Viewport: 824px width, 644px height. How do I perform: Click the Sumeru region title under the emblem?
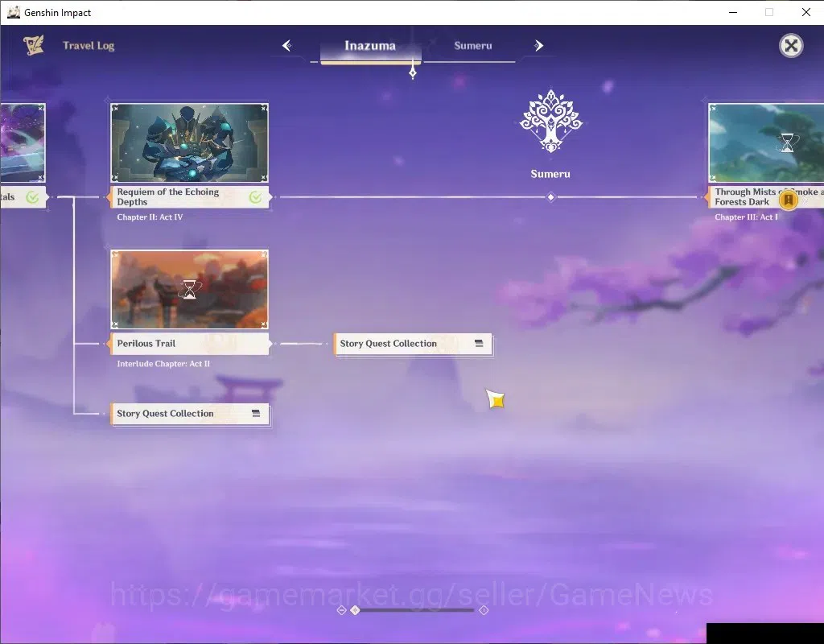click(x=550, y=174)
